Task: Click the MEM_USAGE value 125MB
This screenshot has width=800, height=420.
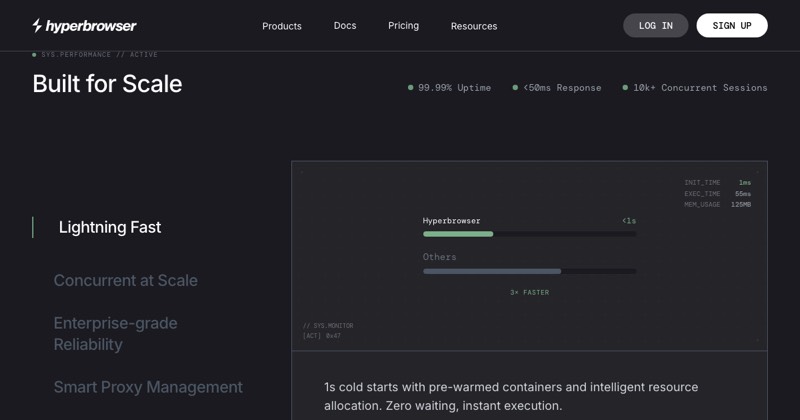Action: (x=741, y=205)
